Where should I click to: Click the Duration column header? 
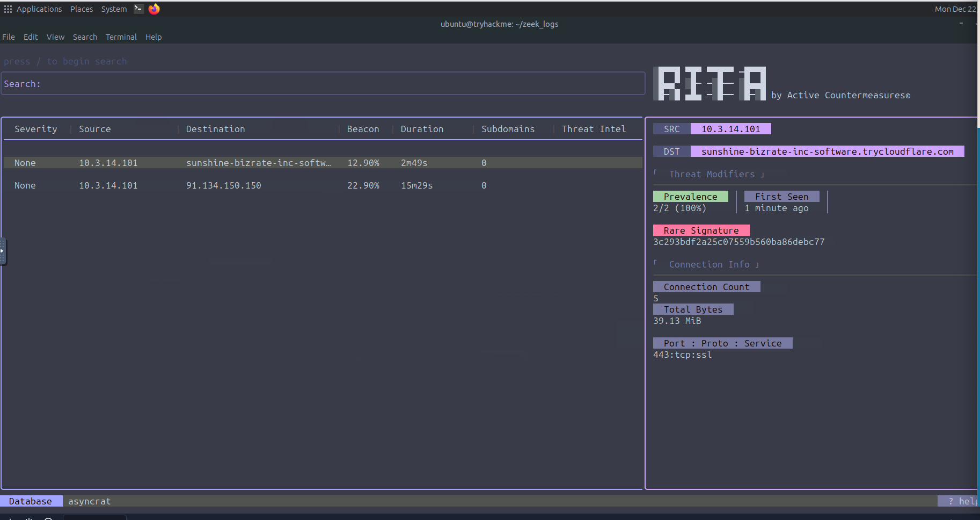pos(422,129)
